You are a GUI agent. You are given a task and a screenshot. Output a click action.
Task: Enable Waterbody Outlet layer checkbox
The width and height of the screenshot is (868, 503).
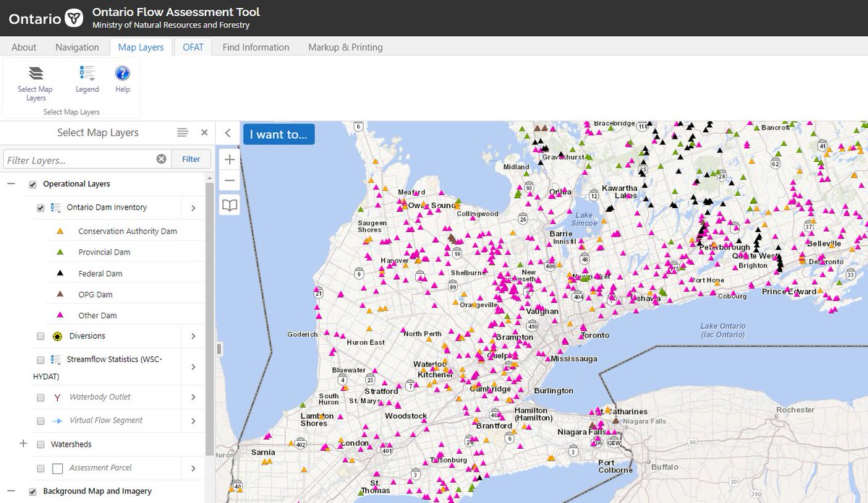(x=41, y=397)
